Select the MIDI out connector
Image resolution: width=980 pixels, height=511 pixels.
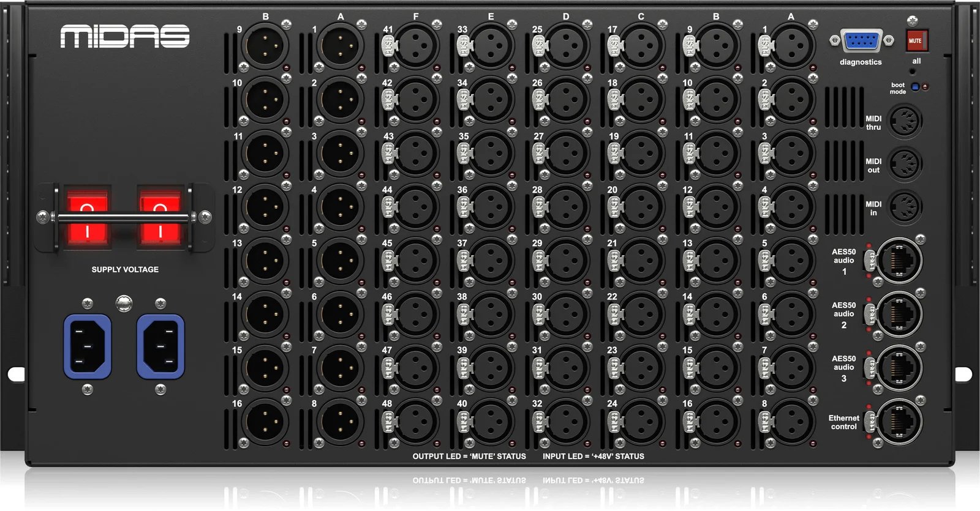pyautogui.click(x=905, y=164)
